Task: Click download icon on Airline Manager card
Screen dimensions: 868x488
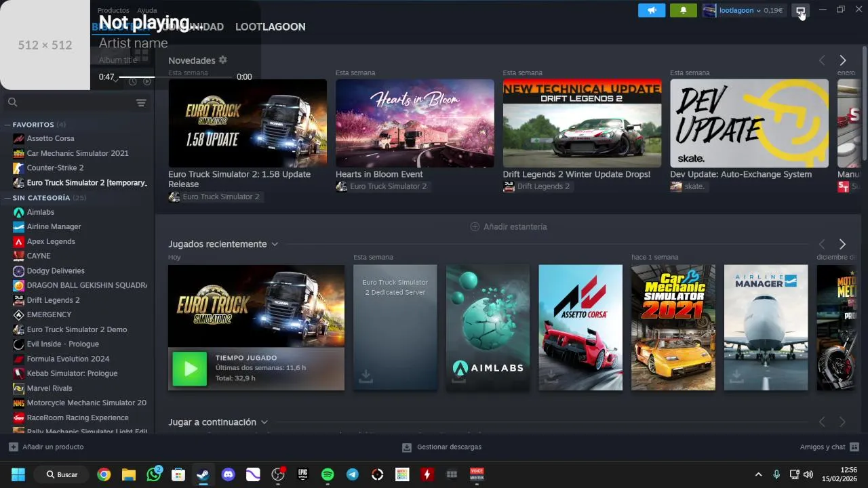Action: point(736,376)
